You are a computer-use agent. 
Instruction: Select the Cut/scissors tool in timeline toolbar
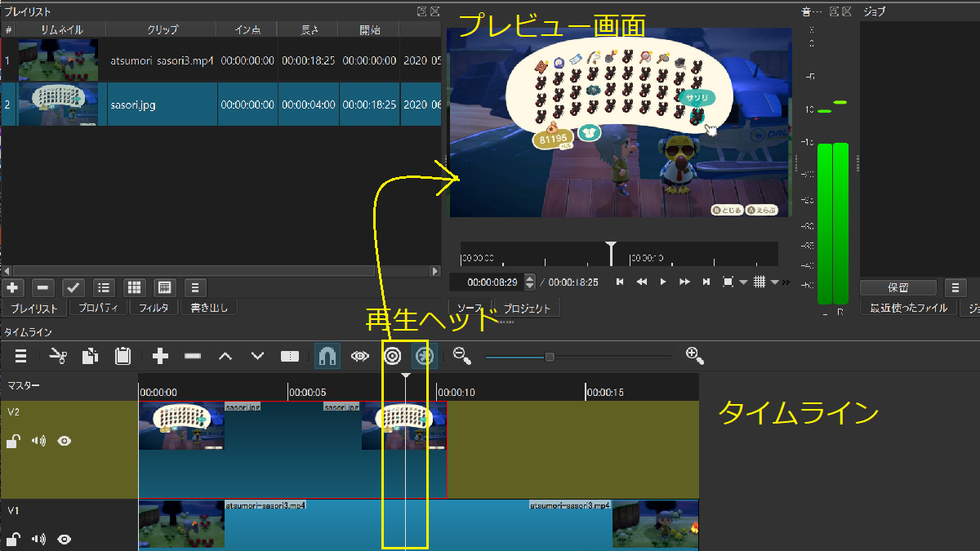58,356
